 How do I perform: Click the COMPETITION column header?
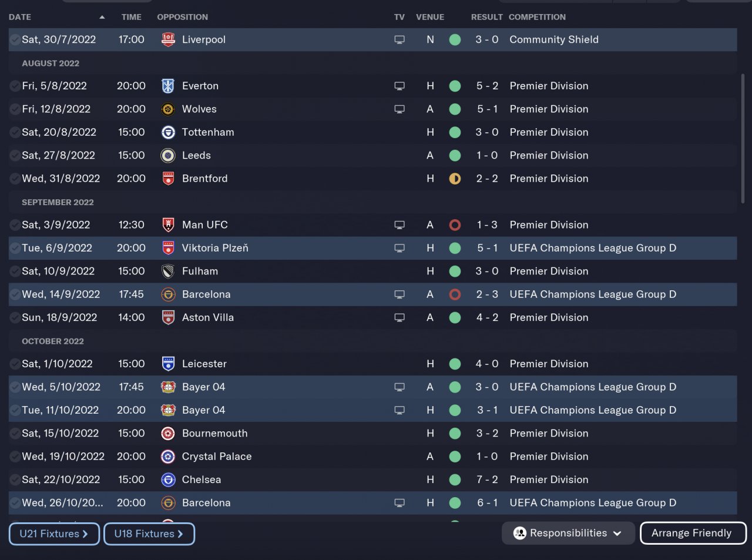537,17
